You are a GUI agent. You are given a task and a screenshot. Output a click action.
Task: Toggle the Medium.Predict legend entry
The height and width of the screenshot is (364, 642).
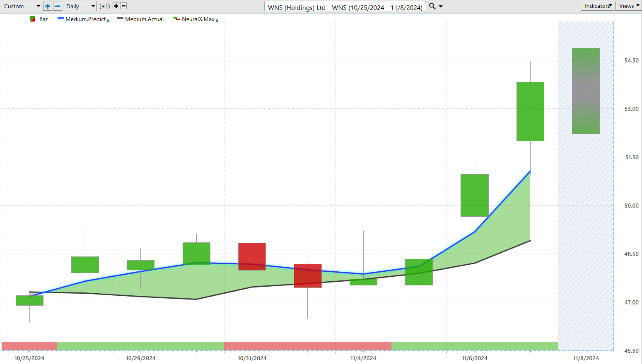coord(86,19)
